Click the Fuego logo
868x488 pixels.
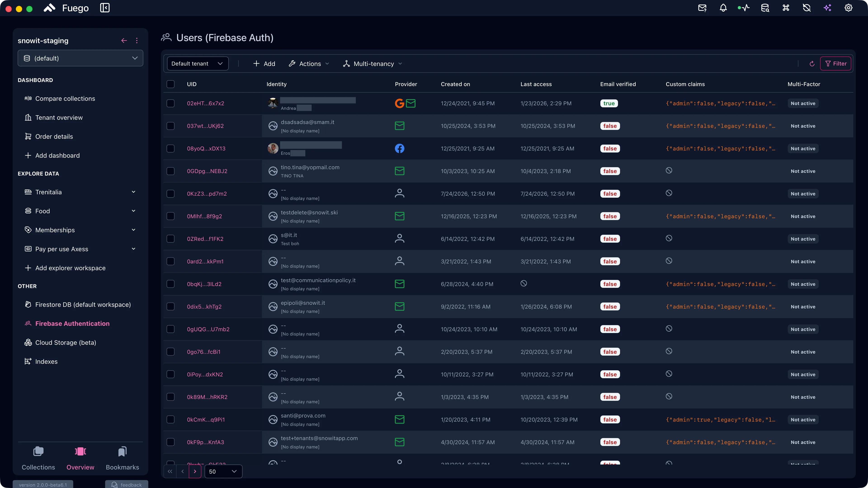coord(50,8)
